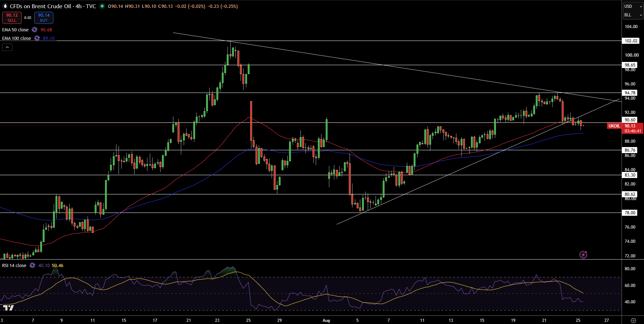
Task: Click the green market status dot
Action: pos(102,6)
